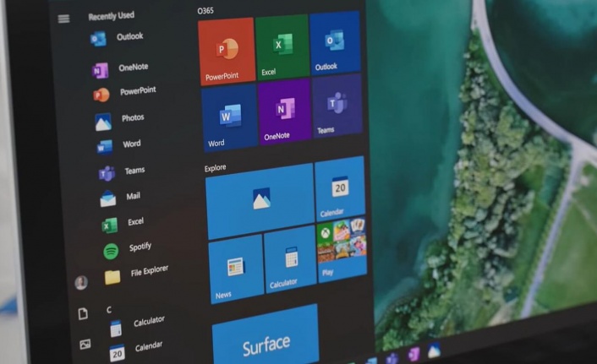Open the News tile

click(236, 269)
